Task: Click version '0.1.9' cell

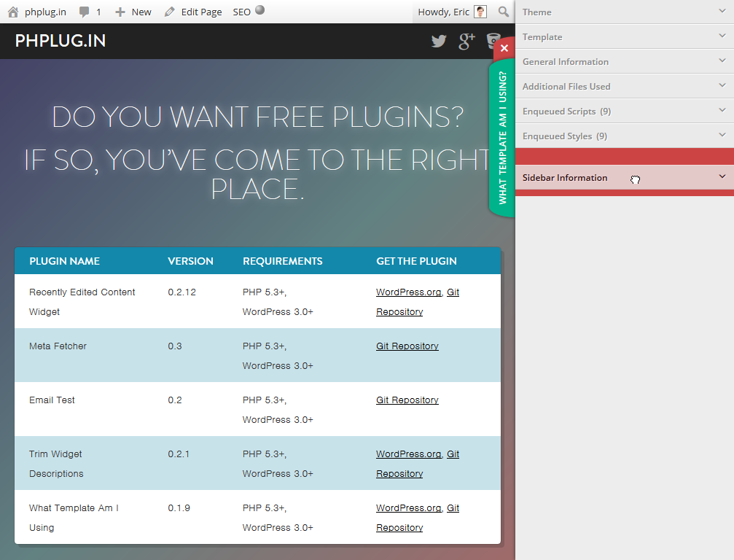Action: (x=179, y=508)
